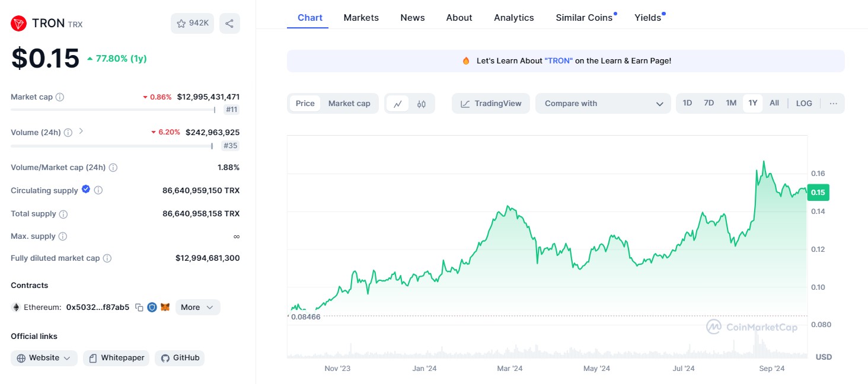This screenshot has height=384, width=868.
Task: Click the blue shield icon beside contract
Action: coord(152,308)
